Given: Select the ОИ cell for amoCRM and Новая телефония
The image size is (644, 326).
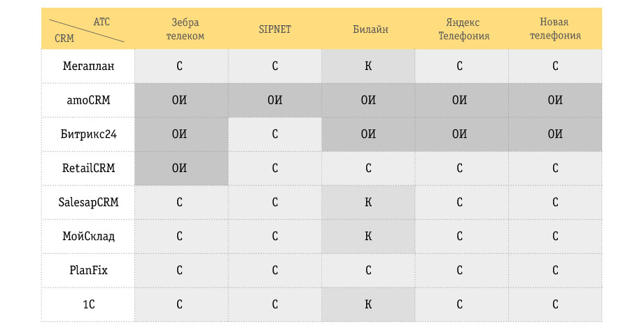Looking at the screenshot, I should (555, 100).
